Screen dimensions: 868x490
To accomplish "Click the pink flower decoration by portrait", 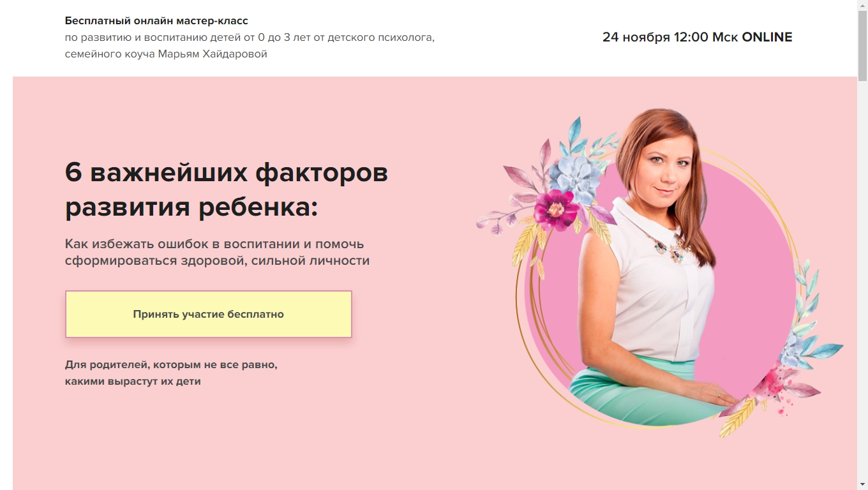I will 557,209.
